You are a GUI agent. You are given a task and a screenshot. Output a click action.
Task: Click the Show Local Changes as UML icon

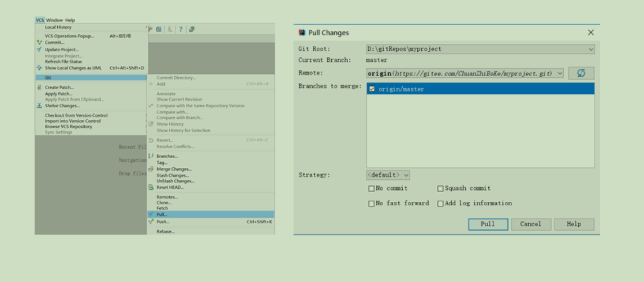(x=39, y=67)
